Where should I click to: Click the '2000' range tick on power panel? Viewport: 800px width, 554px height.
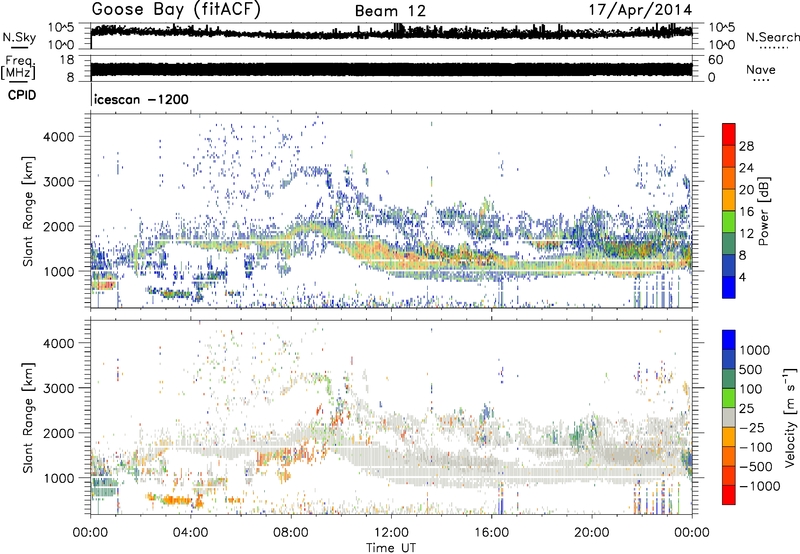58,226
